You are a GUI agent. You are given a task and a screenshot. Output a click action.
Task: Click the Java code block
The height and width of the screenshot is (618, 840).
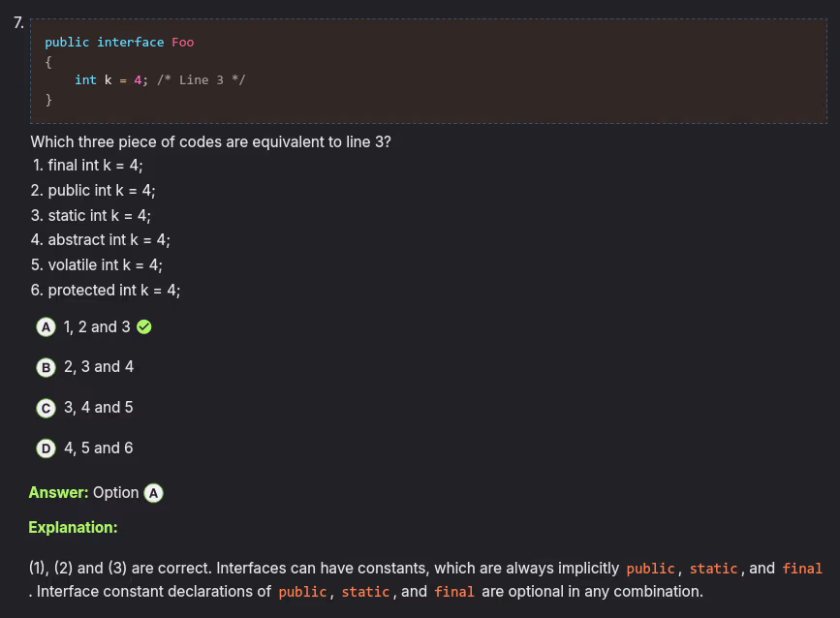click(x=426, y=71)
